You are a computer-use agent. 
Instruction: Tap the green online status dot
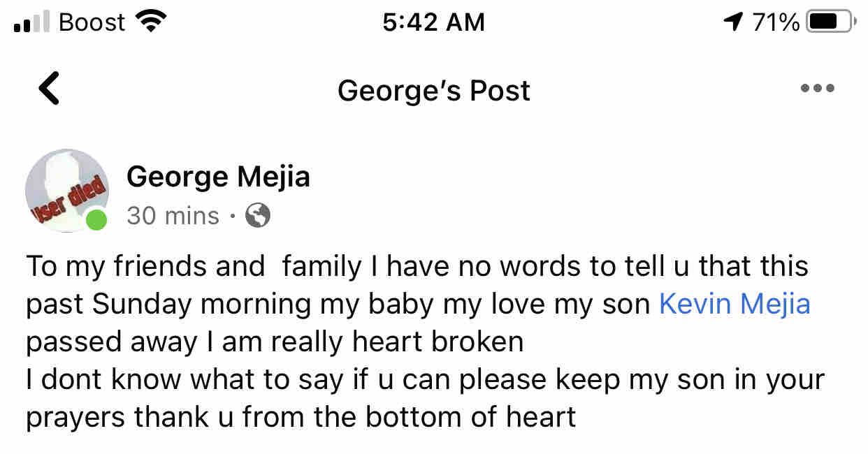(x=96, y=220)
